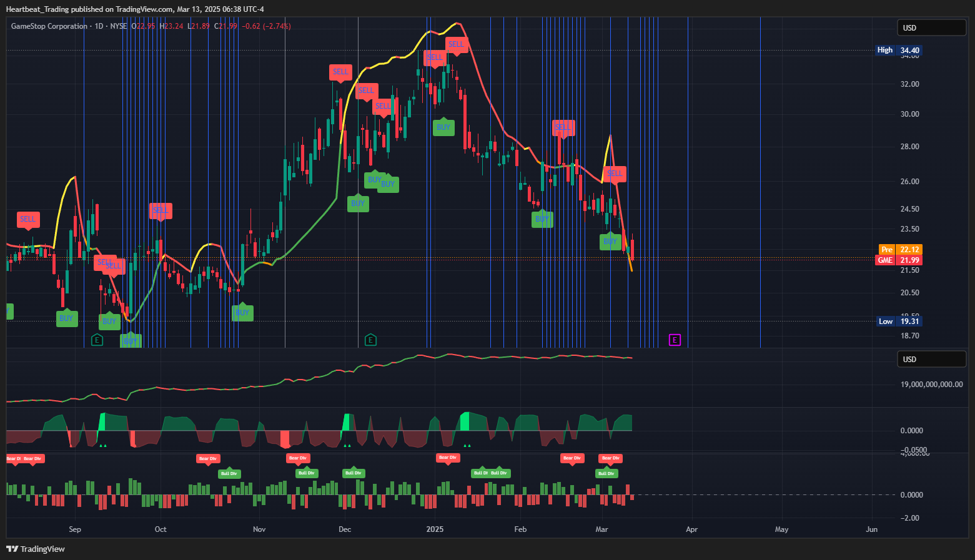Screen dimensions: 975x560
Task: Click the Sep label on time axis
Action: pos(75,529)
